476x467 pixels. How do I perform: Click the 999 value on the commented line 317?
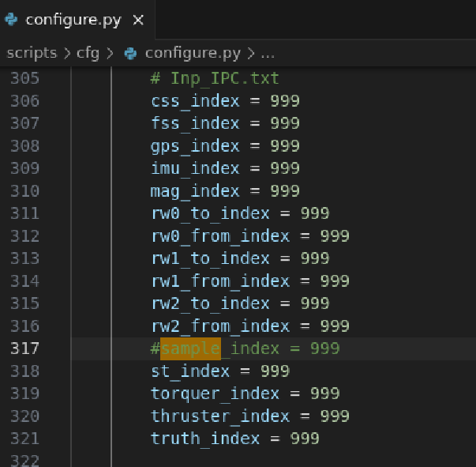pos(324,348)
